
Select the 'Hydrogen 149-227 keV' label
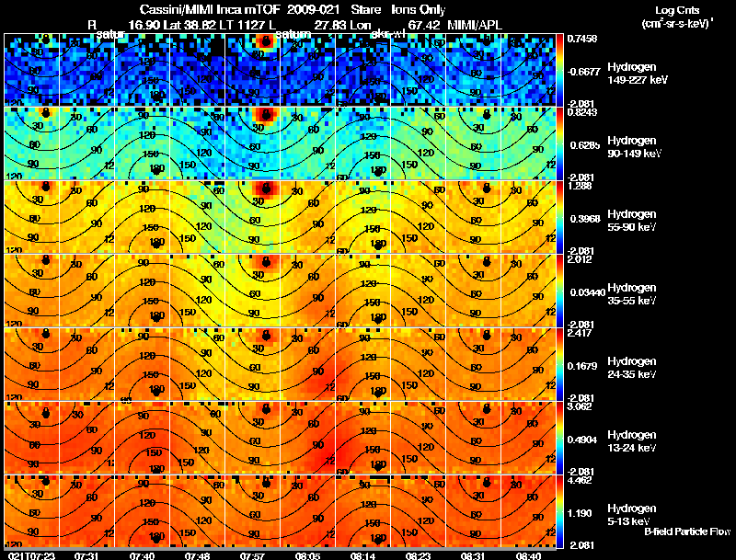[637, 74]
